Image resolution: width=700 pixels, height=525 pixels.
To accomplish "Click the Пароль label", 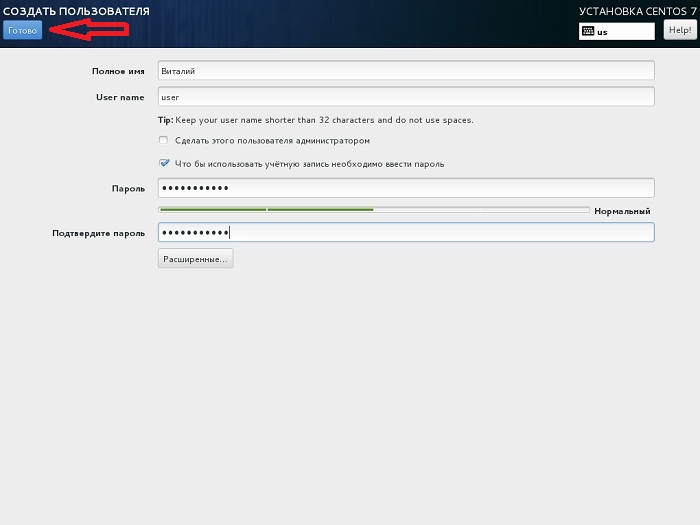I will (128, 188).
